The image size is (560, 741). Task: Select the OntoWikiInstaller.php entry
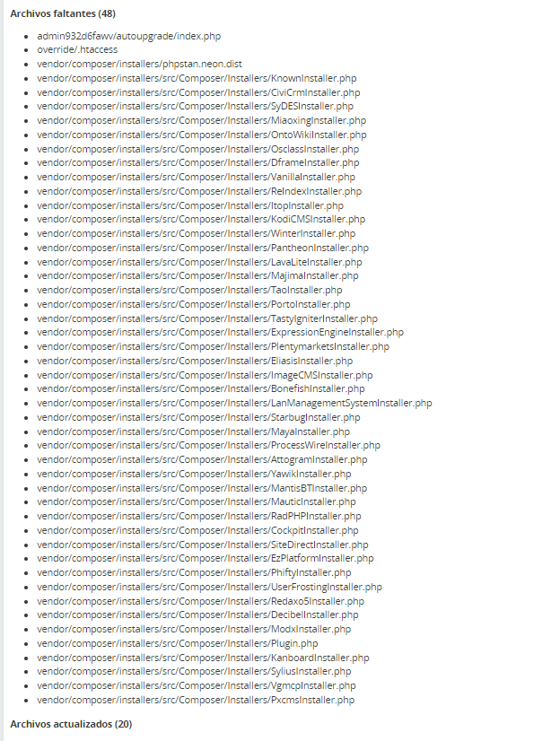coord(202,135)
